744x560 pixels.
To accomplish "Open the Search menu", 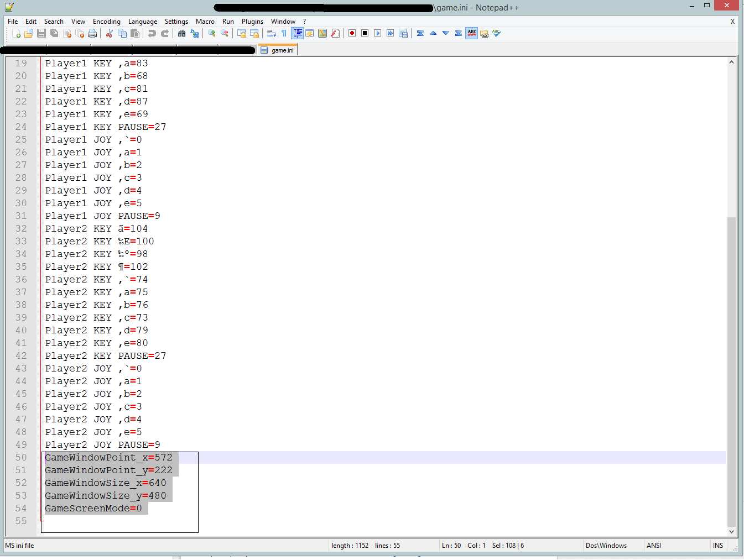I will tap(54, 22).
